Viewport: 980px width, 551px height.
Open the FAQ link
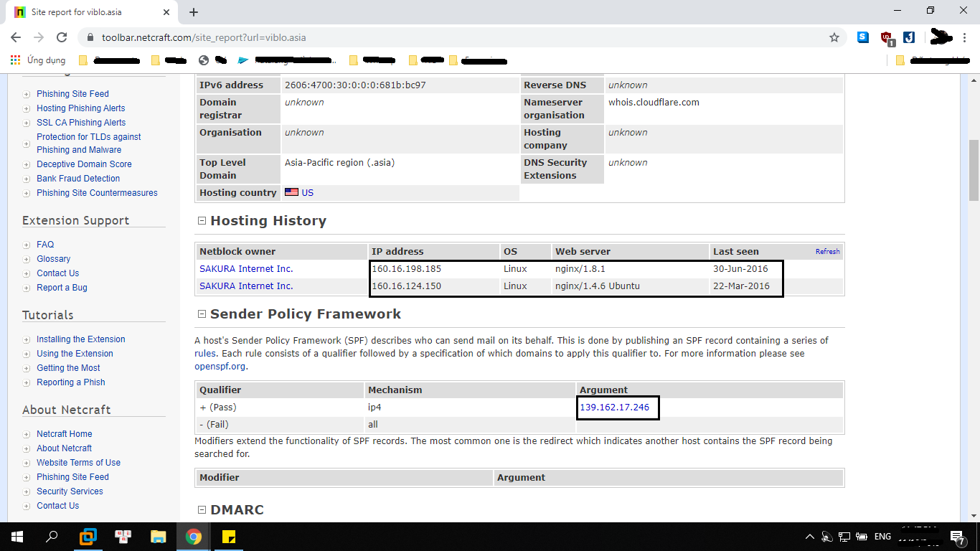[45, 245]
